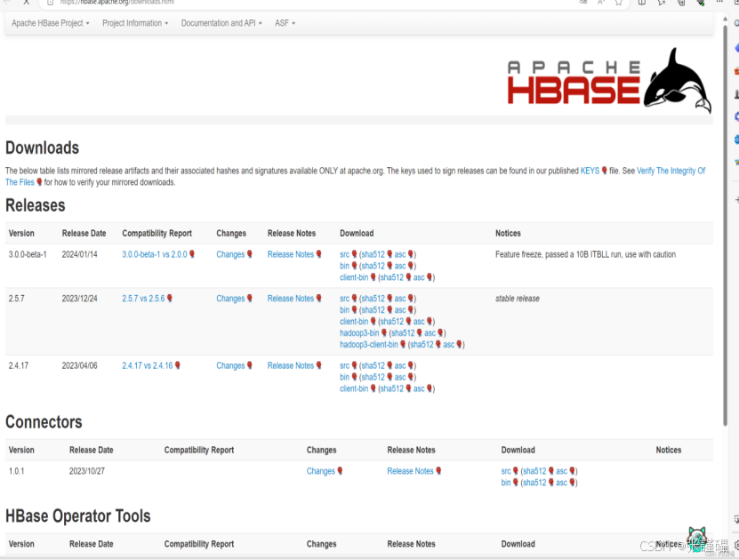This screenshot has width=739, height=560.
Task: Download bin for release 2.5.7
Action: (344, 310)
